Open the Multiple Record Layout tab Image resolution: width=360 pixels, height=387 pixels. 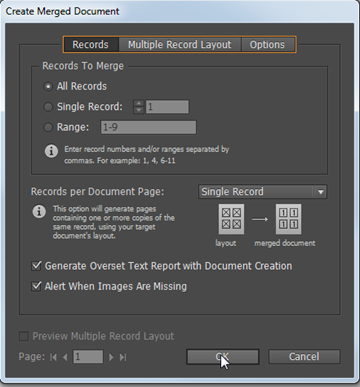[x=180, y=44]
